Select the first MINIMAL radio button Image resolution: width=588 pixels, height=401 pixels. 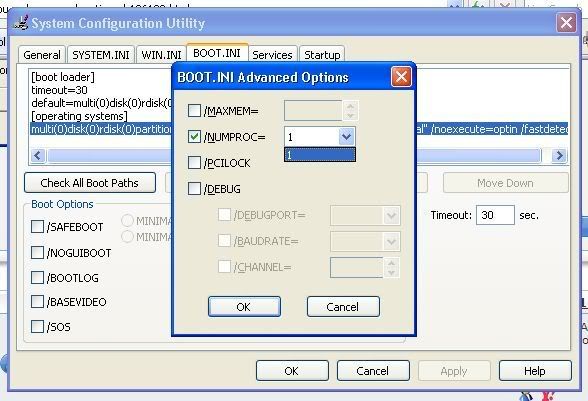(x=128, y=221)
